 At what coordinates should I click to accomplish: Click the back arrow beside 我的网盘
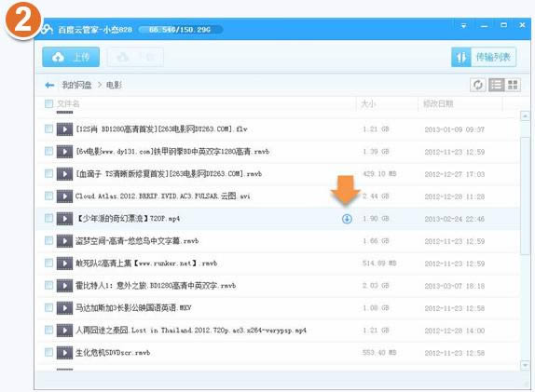click(49, 85)
